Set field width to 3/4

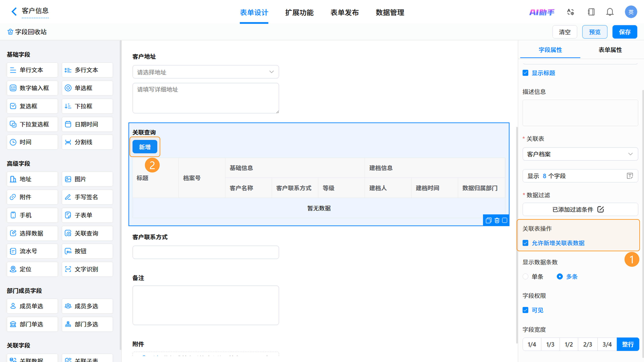tap(607, 345)
